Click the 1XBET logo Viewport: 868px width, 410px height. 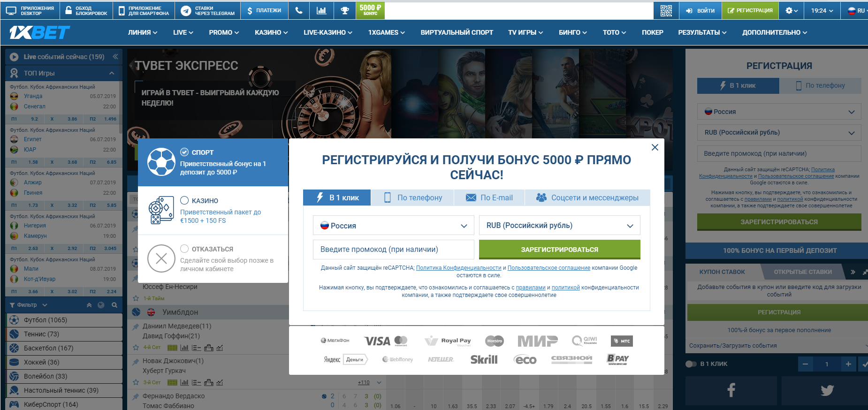[39, 32]
